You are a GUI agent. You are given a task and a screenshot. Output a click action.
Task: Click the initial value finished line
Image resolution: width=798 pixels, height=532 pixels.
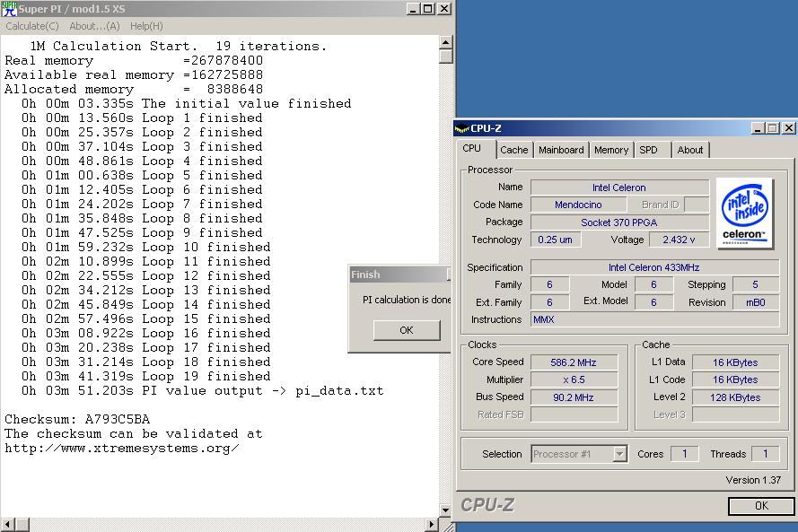(187, 104)
